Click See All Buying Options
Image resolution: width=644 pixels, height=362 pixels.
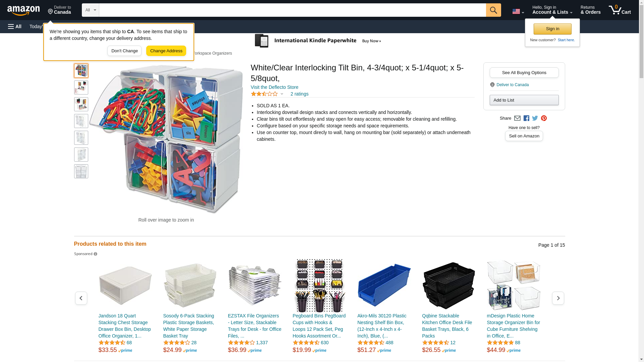pos(524,73)
